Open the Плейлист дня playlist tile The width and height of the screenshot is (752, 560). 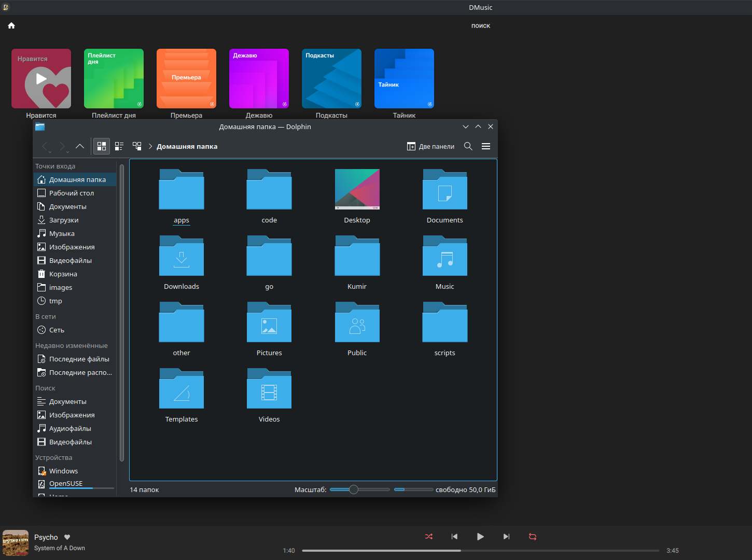point(114,79)
